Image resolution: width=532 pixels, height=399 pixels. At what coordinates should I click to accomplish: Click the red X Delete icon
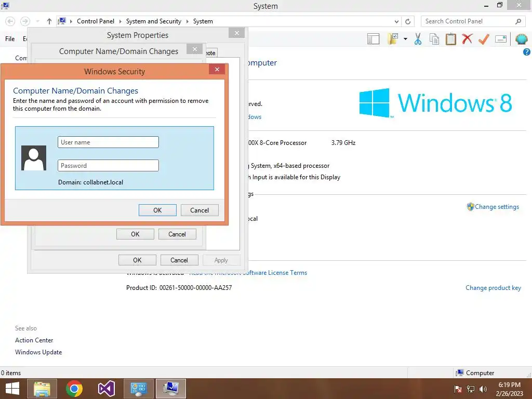click(467, 38)
